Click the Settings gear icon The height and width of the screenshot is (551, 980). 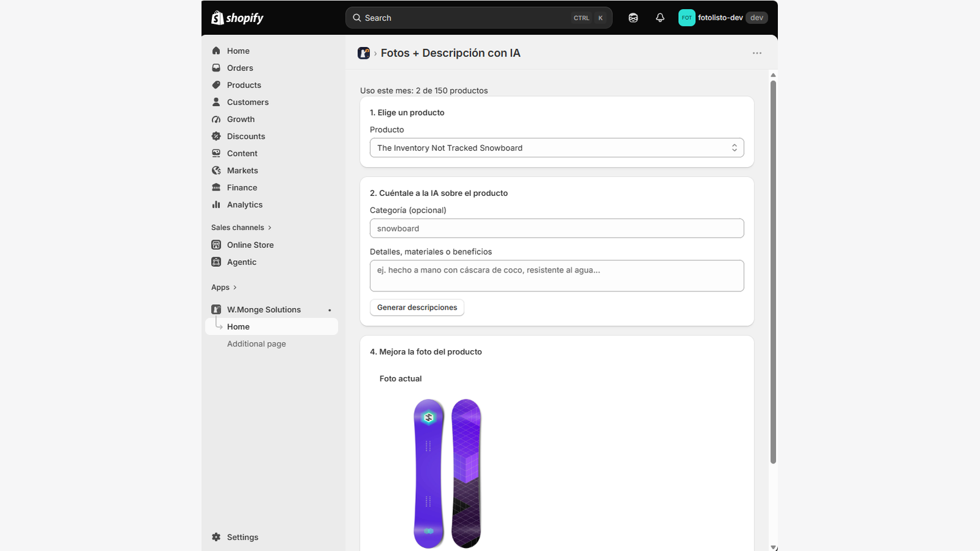[x=216, y=537]
